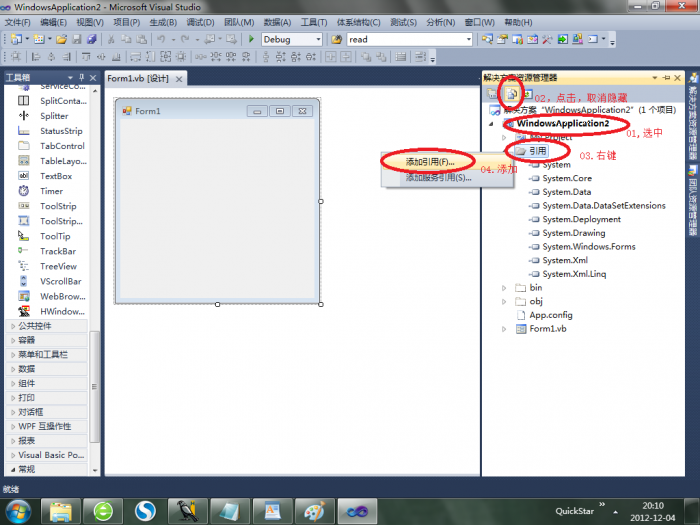Open Sogou browser 'S' taskbar icon
The width and height of the screenshot is (700, 525).
point(145,512)
